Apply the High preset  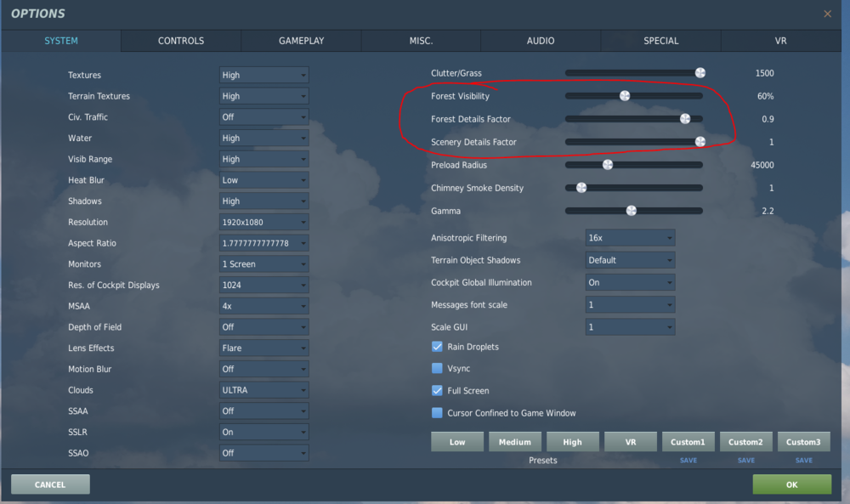[572, 442]
